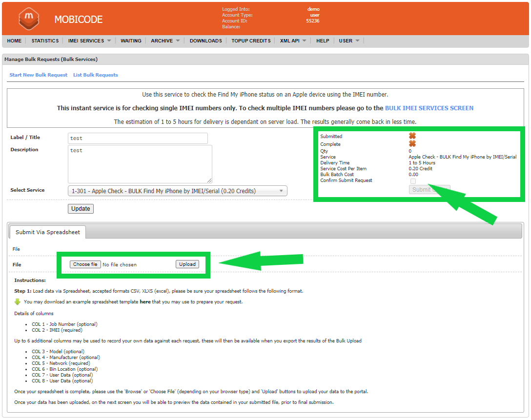The height and width of the screenshot is (420, 531).
Task: Click the '0.20 Credit' service cost value
Action: coord(420,169)
